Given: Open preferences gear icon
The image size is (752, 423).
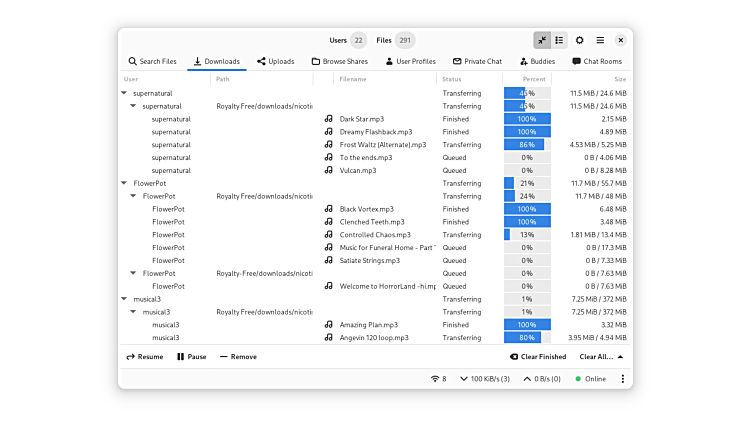Looking at the screenshot, I should [x=580, y=40].
